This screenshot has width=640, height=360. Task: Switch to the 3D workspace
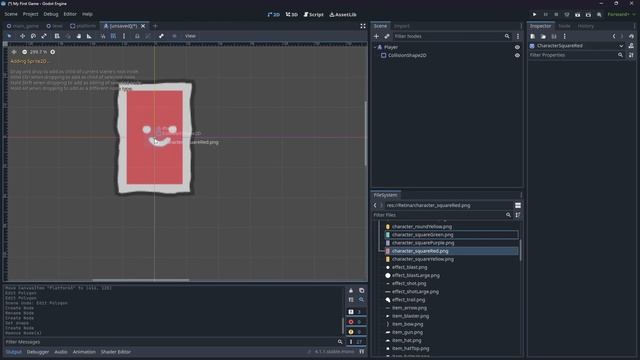point(291,14)
